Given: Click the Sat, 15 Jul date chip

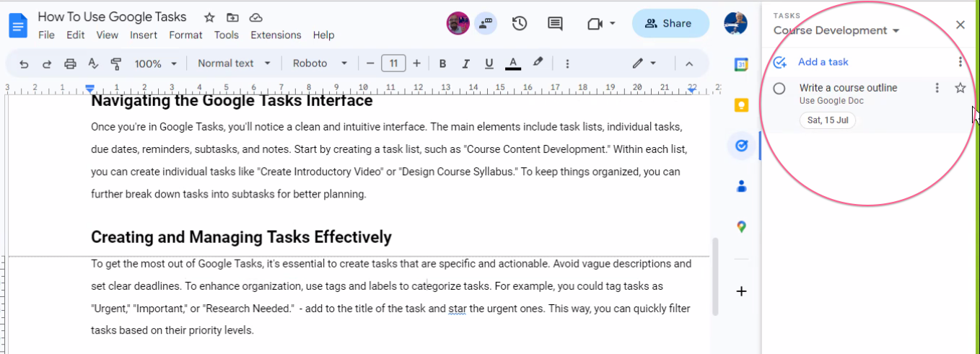Looking at the screenshot, I should pos(827,120).
